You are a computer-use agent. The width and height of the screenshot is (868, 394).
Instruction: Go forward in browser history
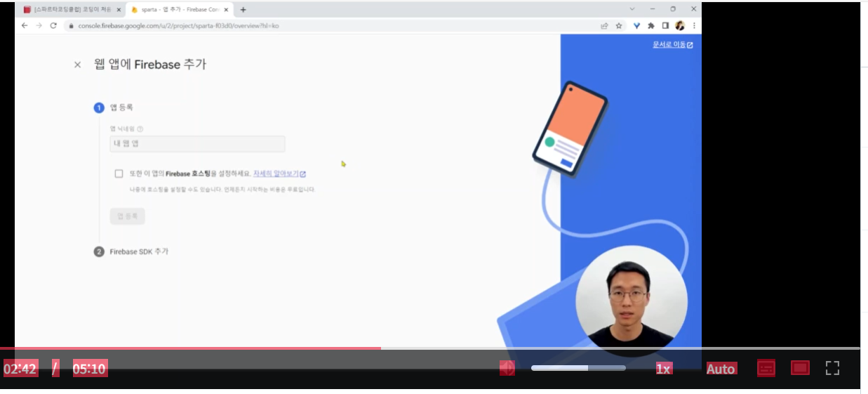pyautogui.click(x=39, y=25)
